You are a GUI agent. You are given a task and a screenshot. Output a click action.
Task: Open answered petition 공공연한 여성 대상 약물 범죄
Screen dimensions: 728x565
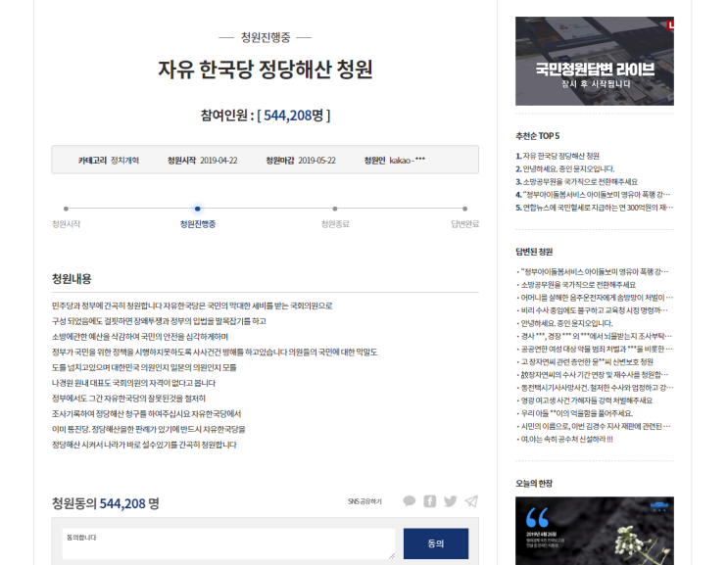(x=597, y=349)
